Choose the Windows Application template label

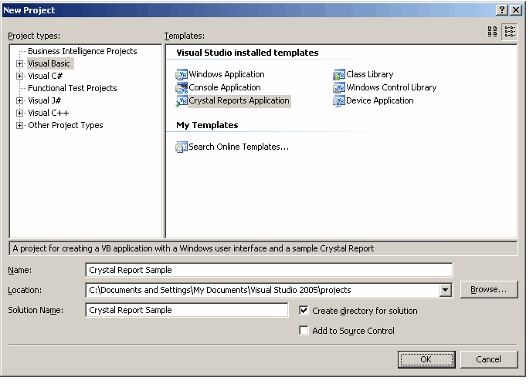click(226, 74)
